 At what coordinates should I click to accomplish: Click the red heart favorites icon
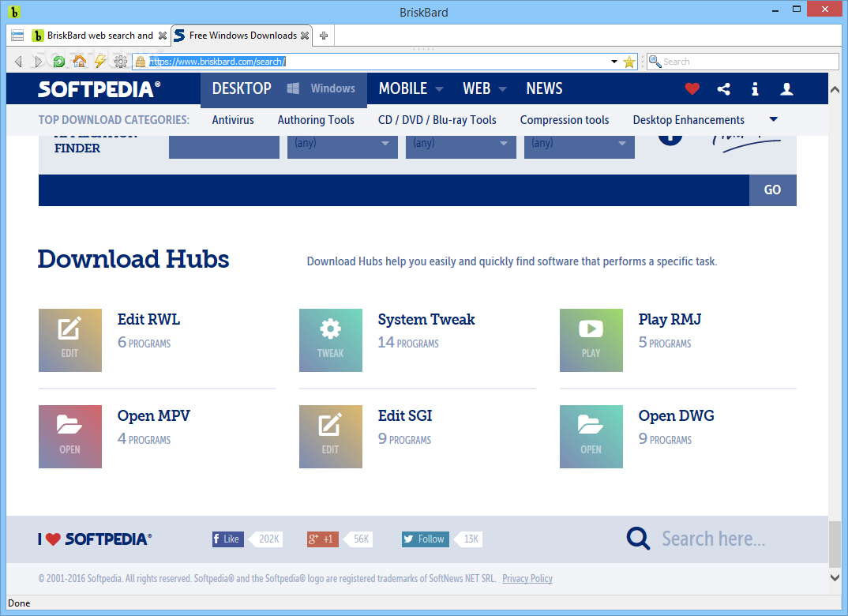692,88
